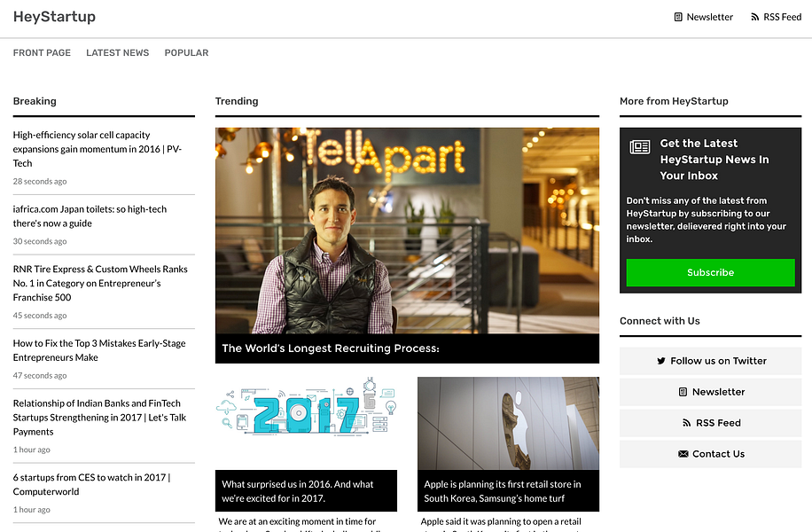Screen dimensions: 812x532
Task: Click the envelope icon beside Contact Us
Action: point(683,454)
